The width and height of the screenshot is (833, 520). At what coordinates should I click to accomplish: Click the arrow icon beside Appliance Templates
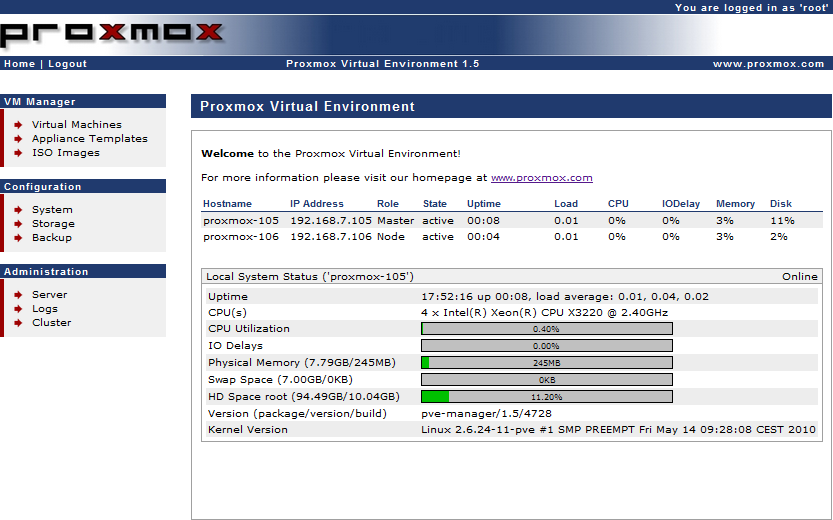click(19, 139)
